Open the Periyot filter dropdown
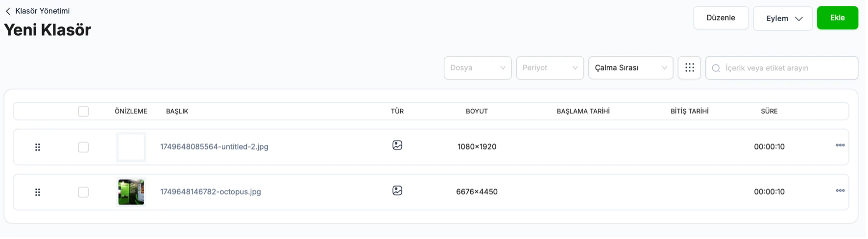This screenshot has width=868, height=239. click(550, 68)
